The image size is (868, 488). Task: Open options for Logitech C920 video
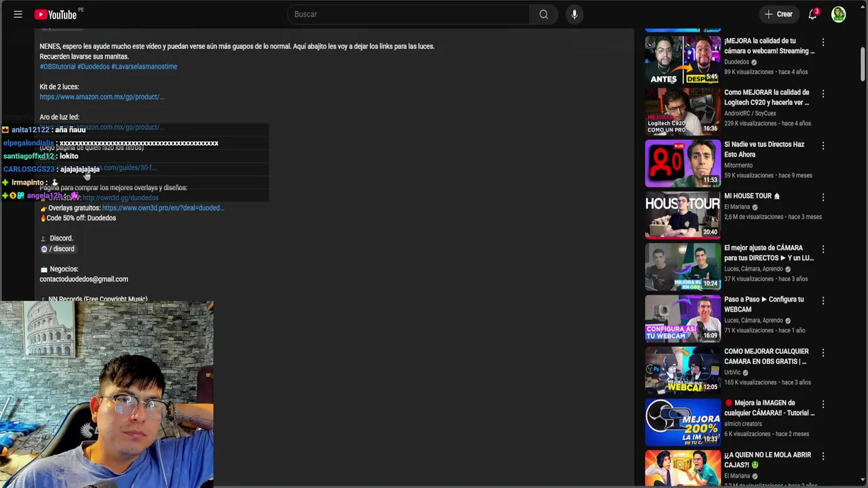(823, 94)
